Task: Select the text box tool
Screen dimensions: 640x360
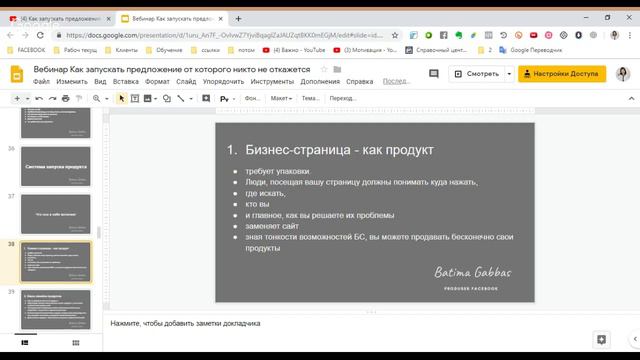Action: (135, 98)
